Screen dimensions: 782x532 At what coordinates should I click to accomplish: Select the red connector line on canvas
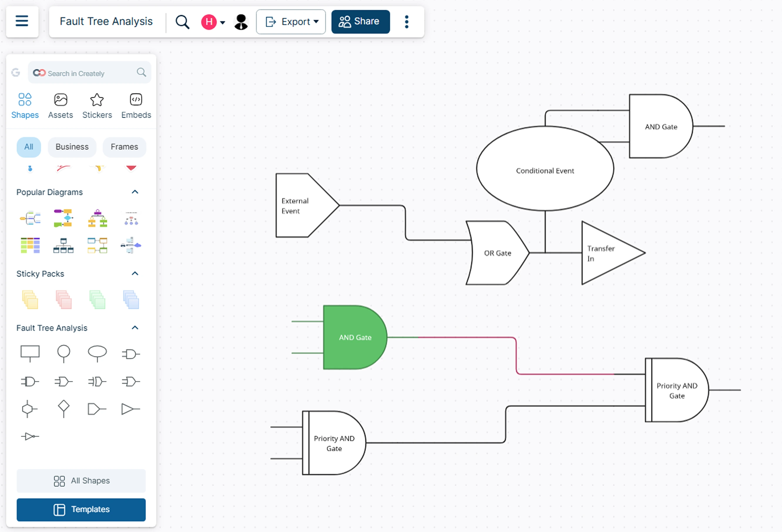click(x=516, y=355)
